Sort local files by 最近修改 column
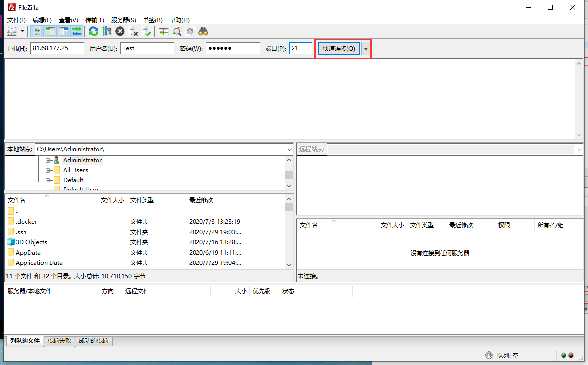This screenshot has height=365, width=588. pos(216,200)
